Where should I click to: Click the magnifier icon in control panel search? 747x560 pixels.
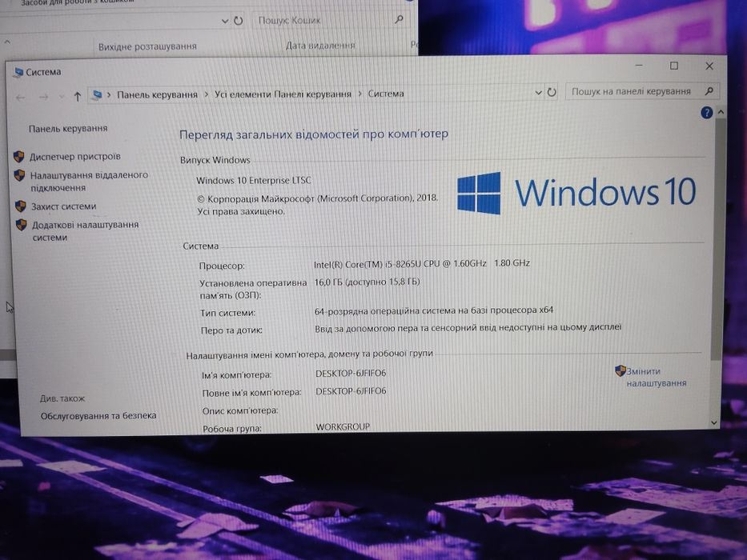coord(709,90)
